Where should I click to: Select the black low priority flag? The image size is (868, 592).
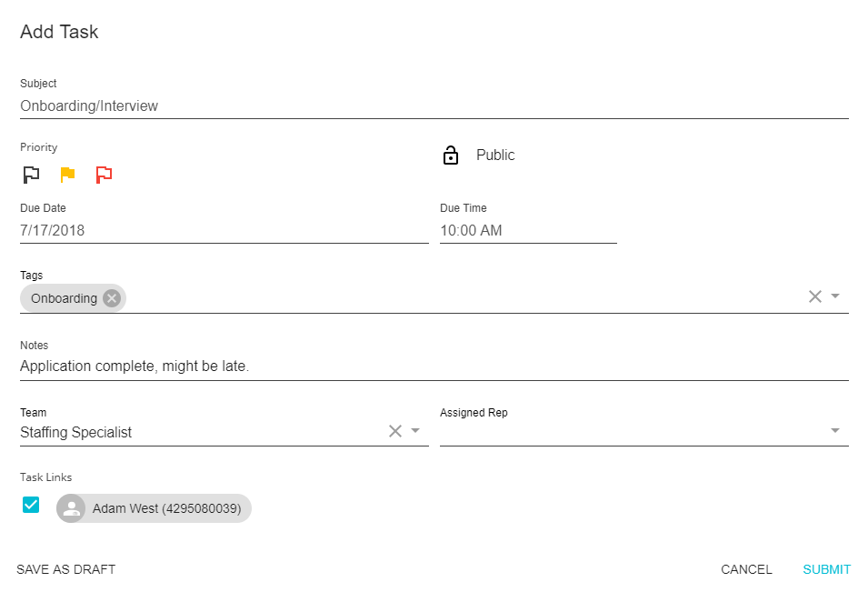pos(31,174)
